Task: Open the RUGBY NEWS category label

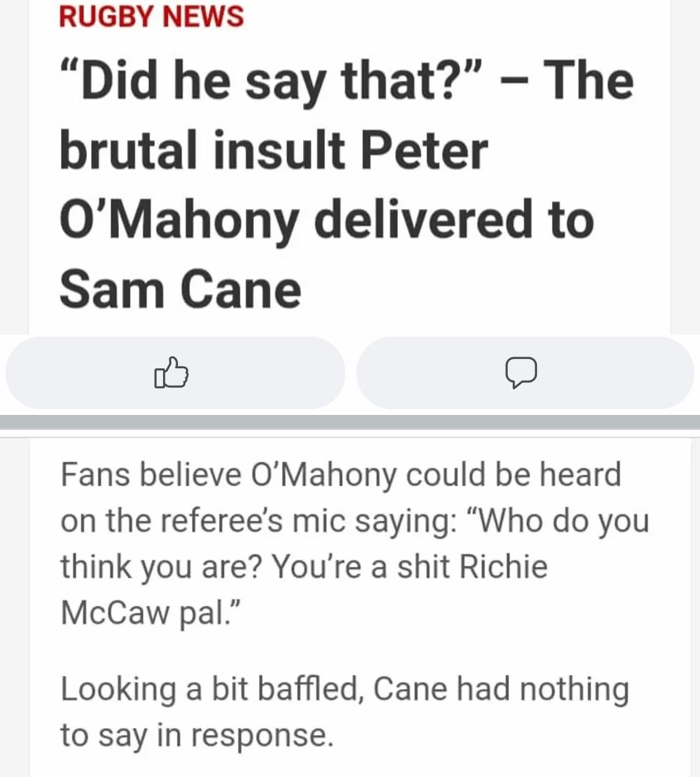Action: coord(151,16)
